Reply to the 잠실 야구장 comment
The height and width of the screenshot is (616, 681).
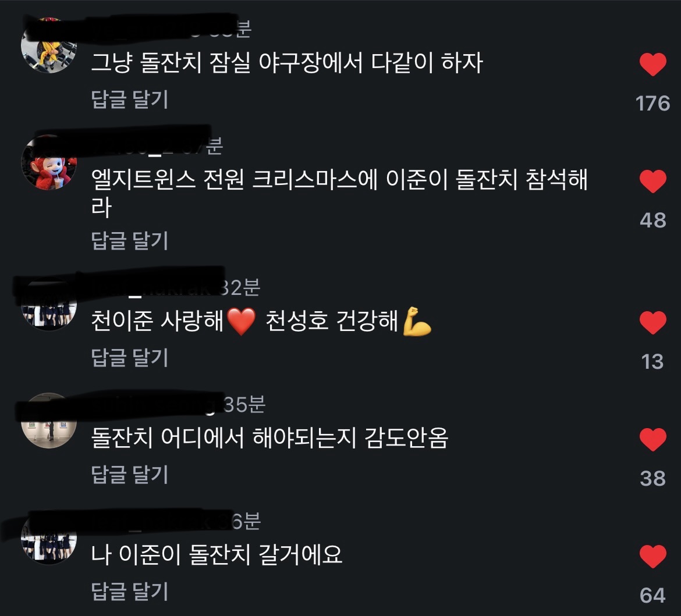[x=129, y=99]
